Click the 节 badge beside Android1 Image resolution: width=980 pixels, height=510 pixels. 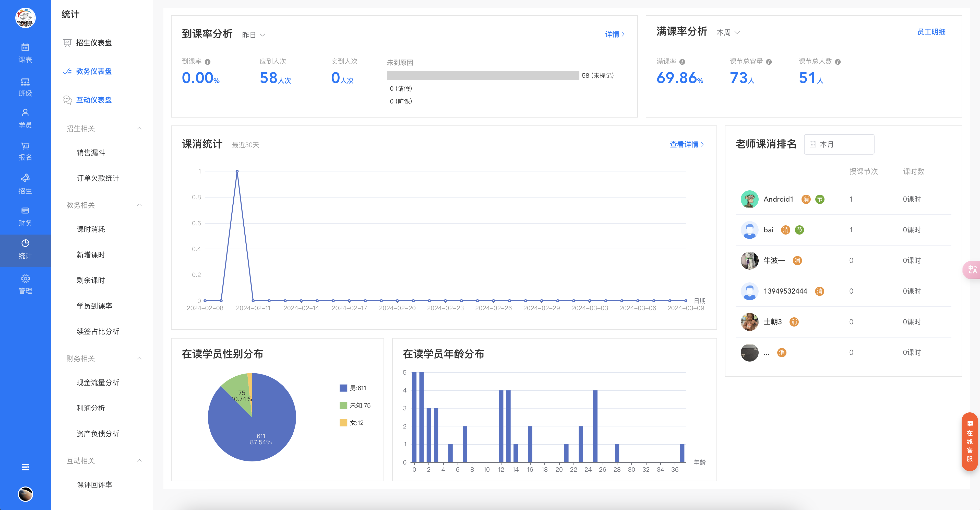point(820,200)
